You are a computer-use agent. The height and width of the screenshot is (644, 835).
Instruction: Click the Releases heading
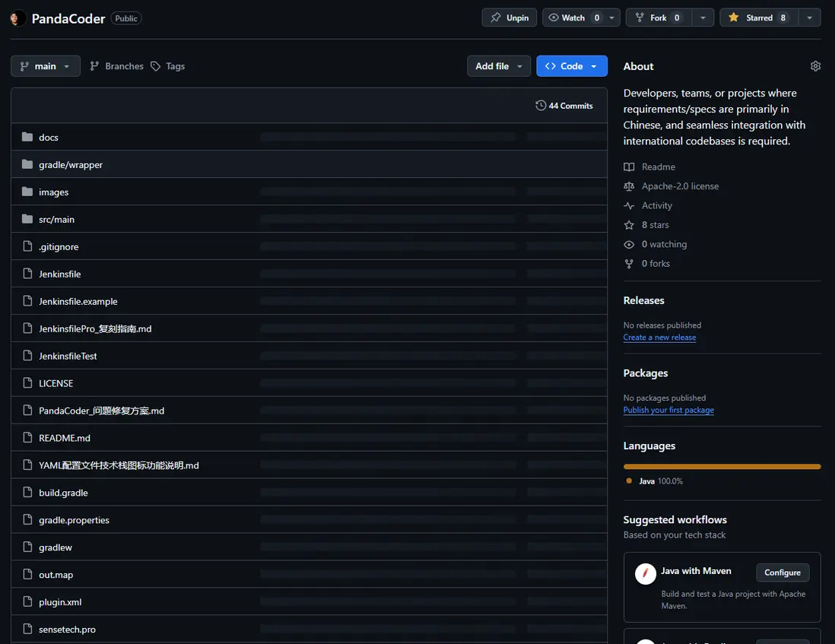643,300
